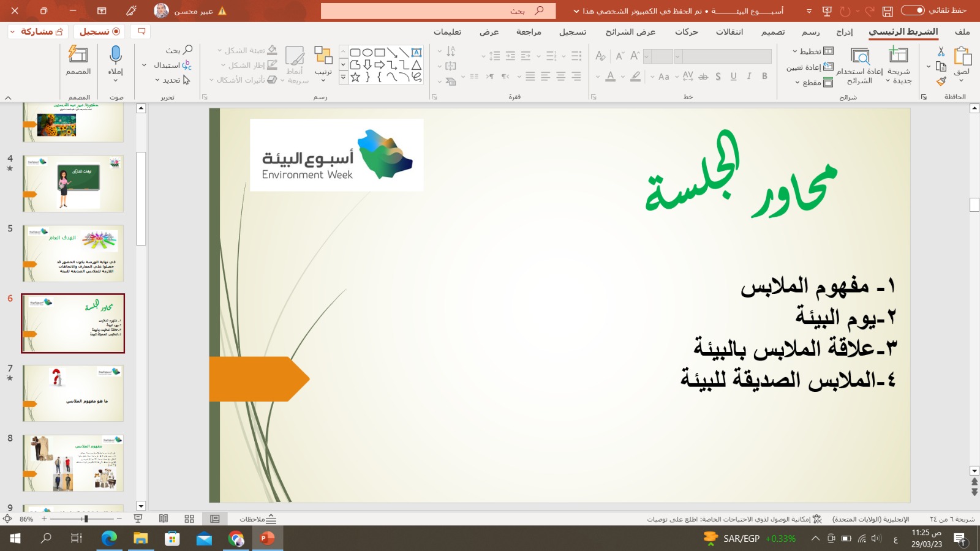This screenshot has height=551, width=980.
Task: Switch to Reading View icon
Action: [x=164, y=519]
